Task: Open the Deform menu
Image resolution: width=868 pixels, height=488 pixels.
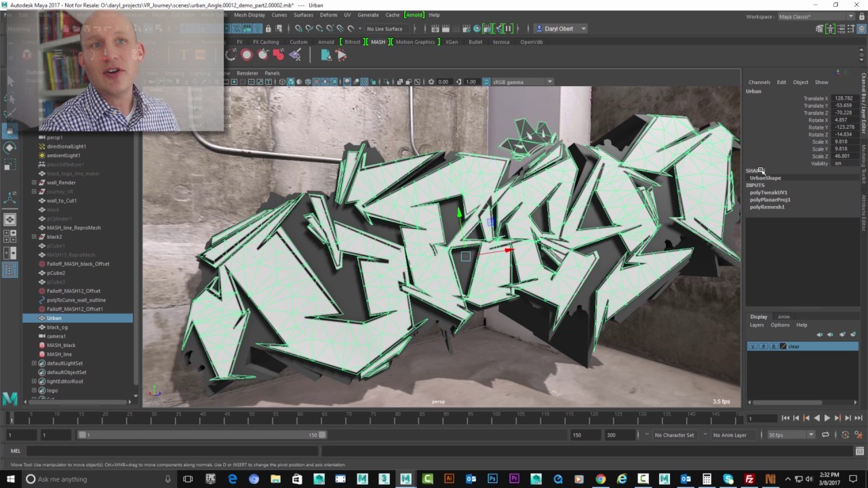Action: (x=328, y=15)
